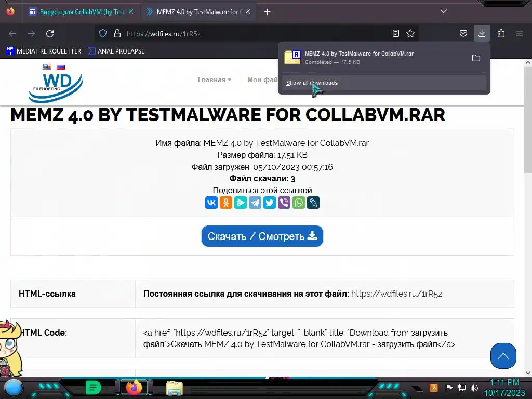Click the permanent link https://wdfiles.ru/1rR5z
This screenshot has height=399, width=532.
pos(396,294)
